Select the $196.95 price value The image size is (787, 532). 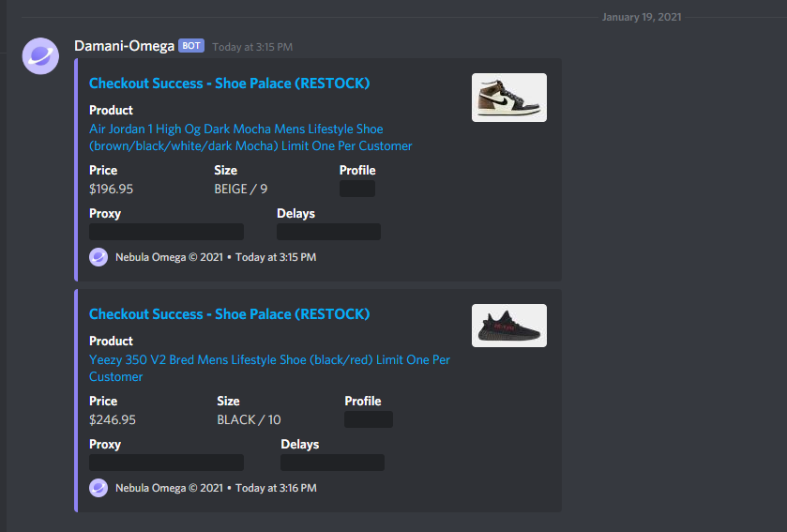coord(111,189)
